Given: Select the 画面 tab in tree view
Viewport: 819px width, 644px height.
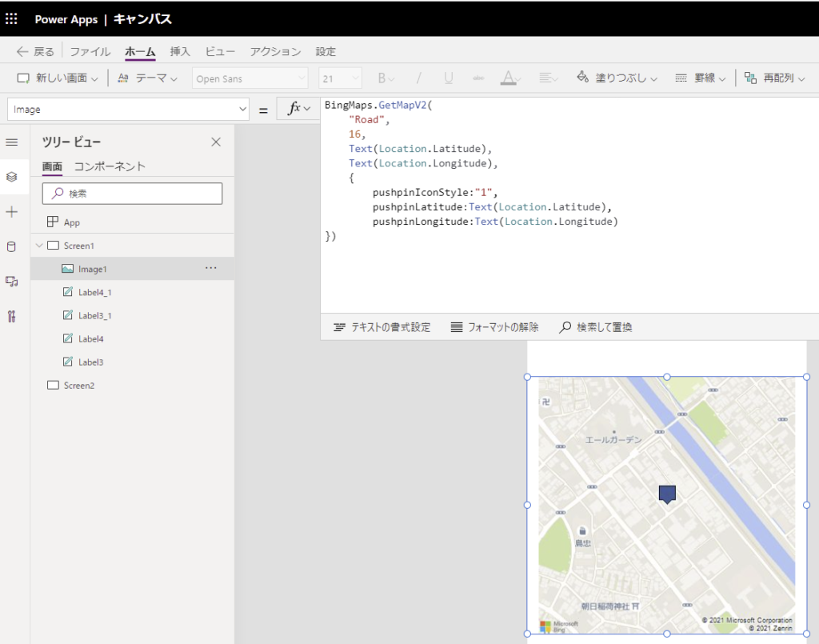Looking at the screenshot, I should pos(52,166).
